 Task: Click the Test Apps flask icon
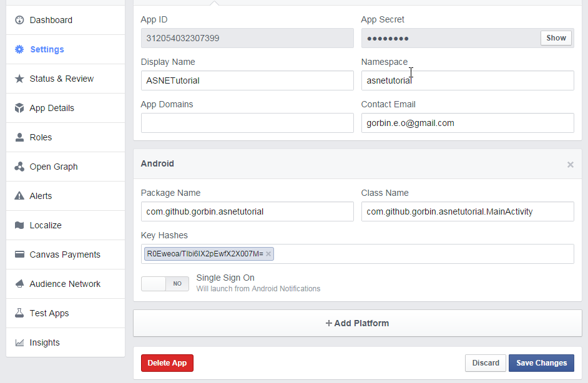(19, 313)
